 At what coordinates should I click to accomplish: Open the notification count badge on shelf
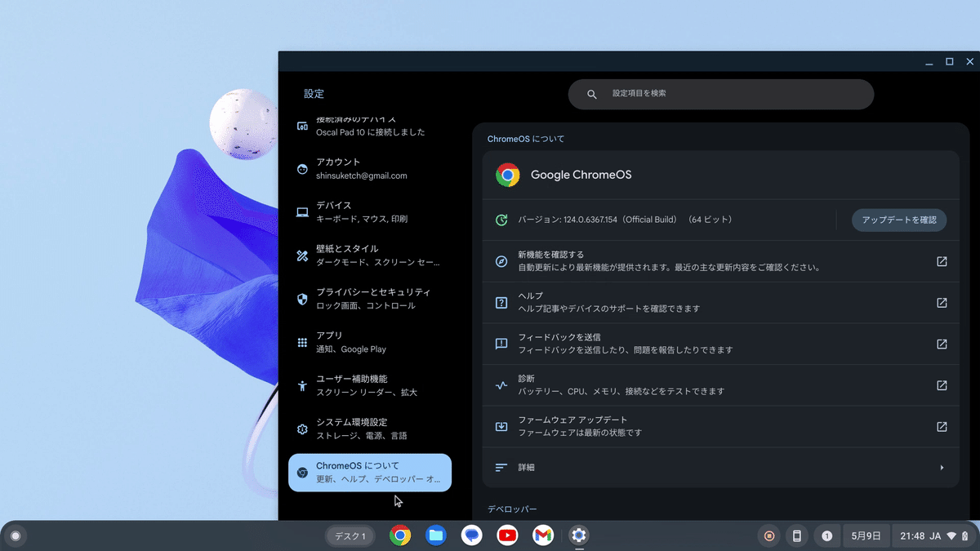[827, 536]
